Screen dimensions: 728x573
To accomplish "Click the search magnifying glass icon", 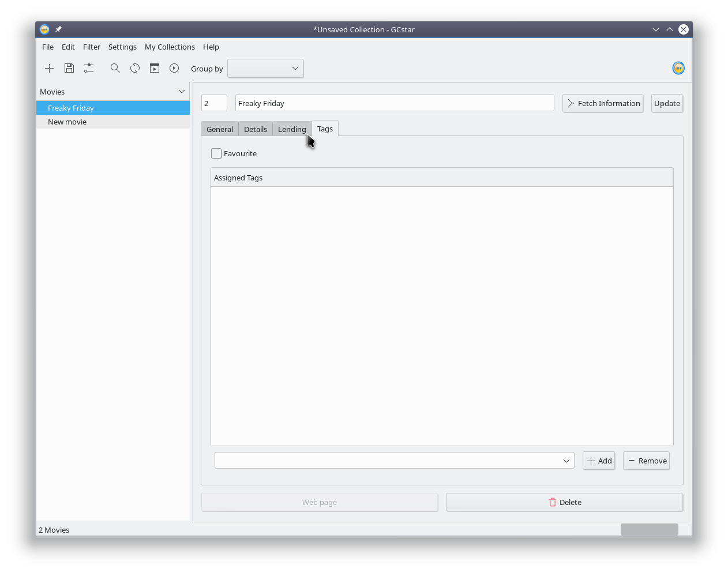I will point(115,69).
